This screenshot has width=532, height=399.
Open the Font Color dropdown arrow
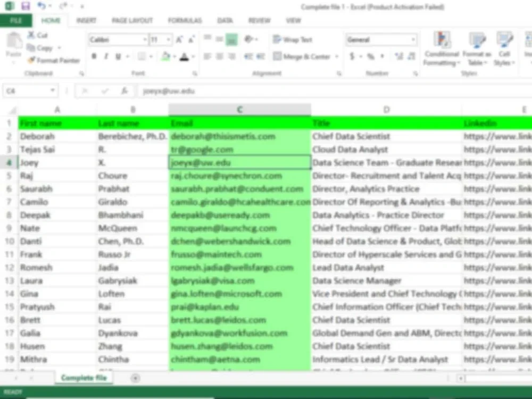coord(193,57)
